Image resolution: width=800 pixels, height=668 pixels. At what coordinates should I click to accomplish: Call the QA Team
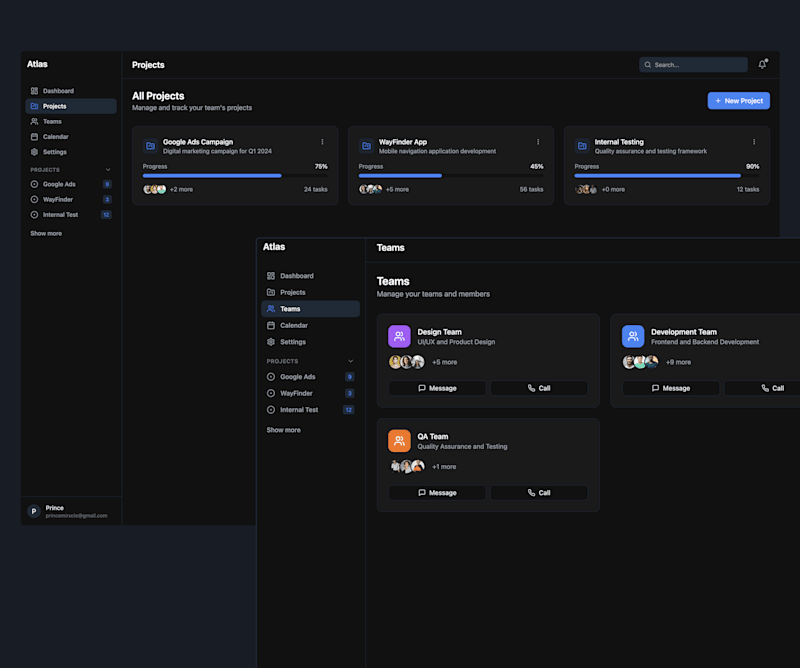539,492
